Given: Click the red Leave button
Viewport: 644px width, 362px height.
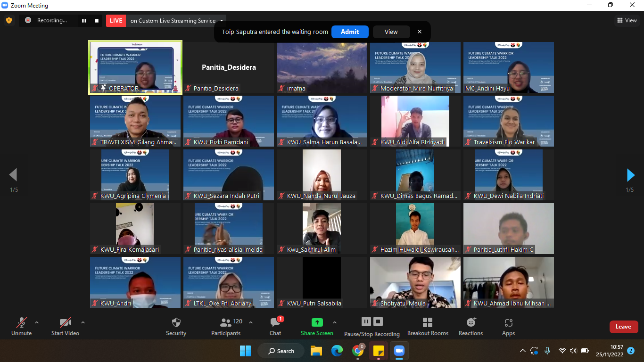Looking at the screenshot, I should click(x=623, y=327).
